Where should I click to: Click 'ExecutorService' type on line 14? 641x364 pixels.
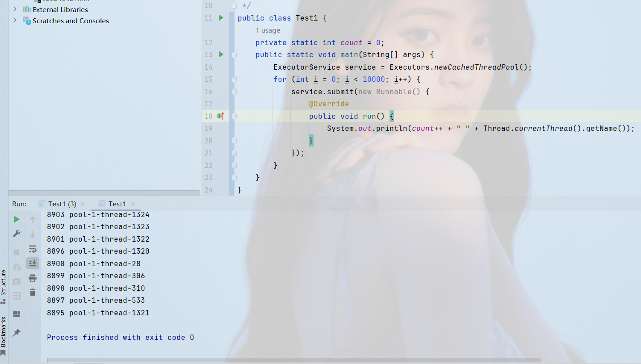point(307,67)
